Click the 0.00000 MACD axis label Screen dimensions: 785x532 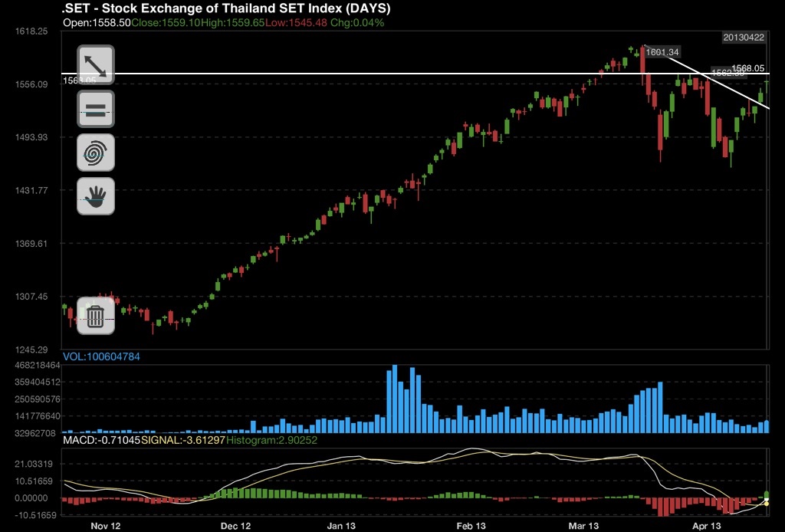(31, 498)
